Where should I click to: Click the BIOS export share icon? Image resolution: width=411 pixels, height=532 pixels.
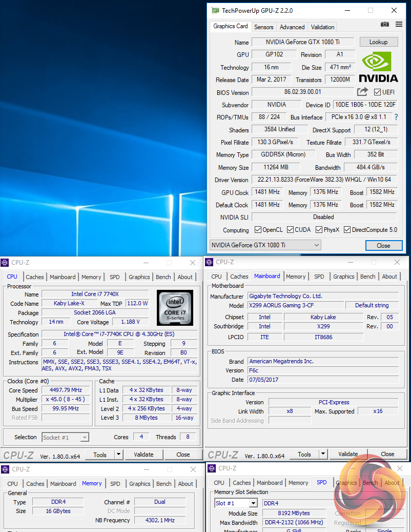[362, 92]
